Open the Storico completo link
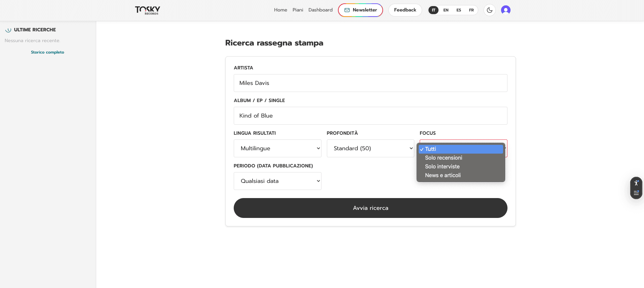Image resolution: width=644 pixels, height=288 pixels. coord(47,52)
